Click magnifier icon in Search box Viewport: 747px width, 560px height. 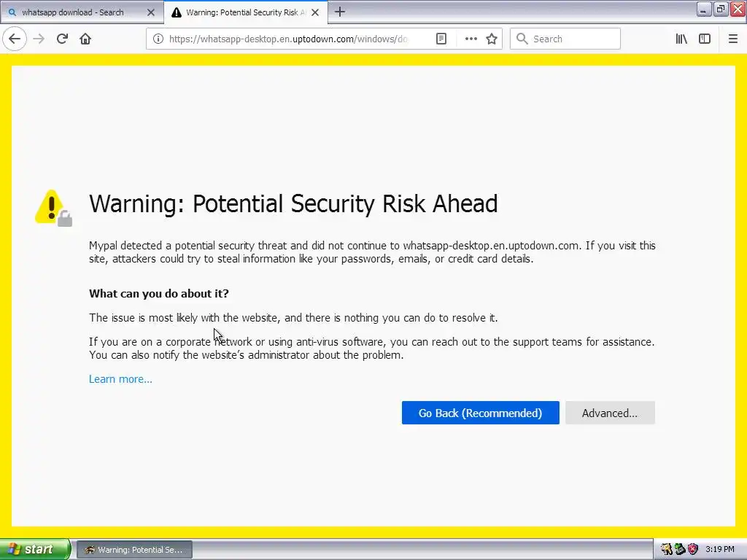tap(522, 39)
